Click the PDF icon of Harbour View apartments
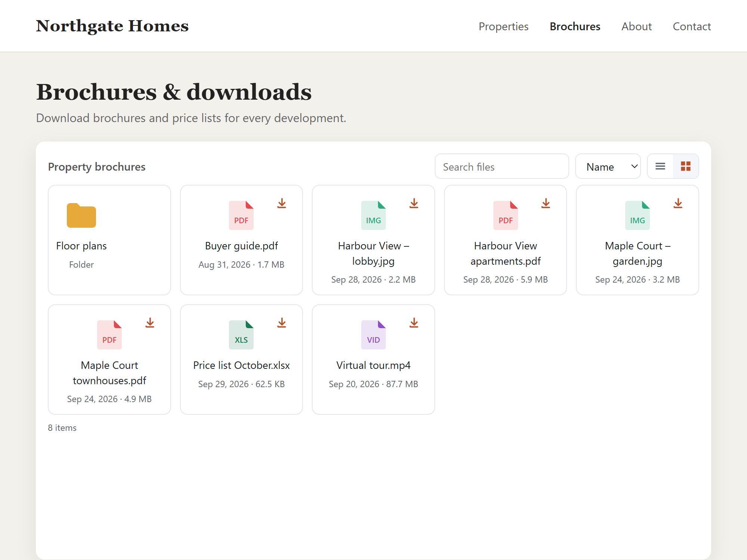747x560 pixels. (x=506, y=215)
